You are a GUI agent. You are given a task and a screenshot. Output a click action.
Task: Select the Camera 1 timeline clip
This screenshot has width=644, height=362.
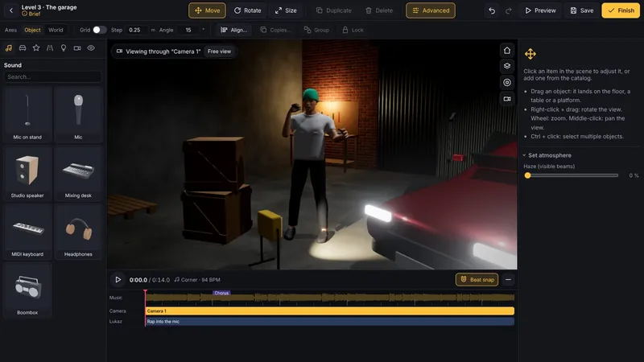[x=330, y=311]
